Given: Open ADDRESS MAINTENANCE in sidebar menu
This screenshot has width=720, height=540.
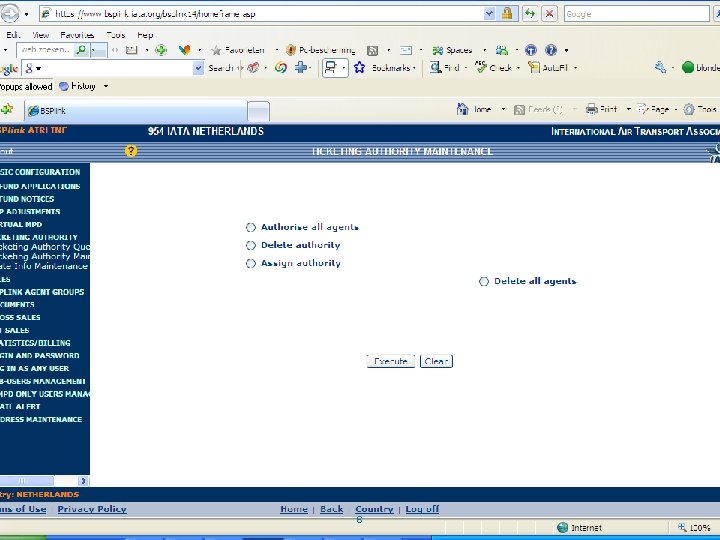Looking at the screenshot, I should pos(41,419).
